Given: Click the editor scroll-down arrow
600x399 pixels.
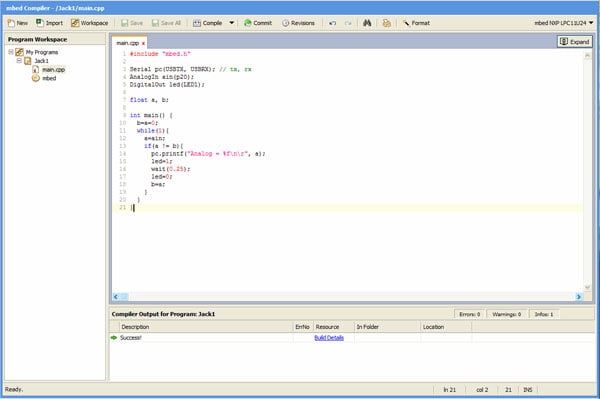Looking at the screenshot, I should coord(587,287).
